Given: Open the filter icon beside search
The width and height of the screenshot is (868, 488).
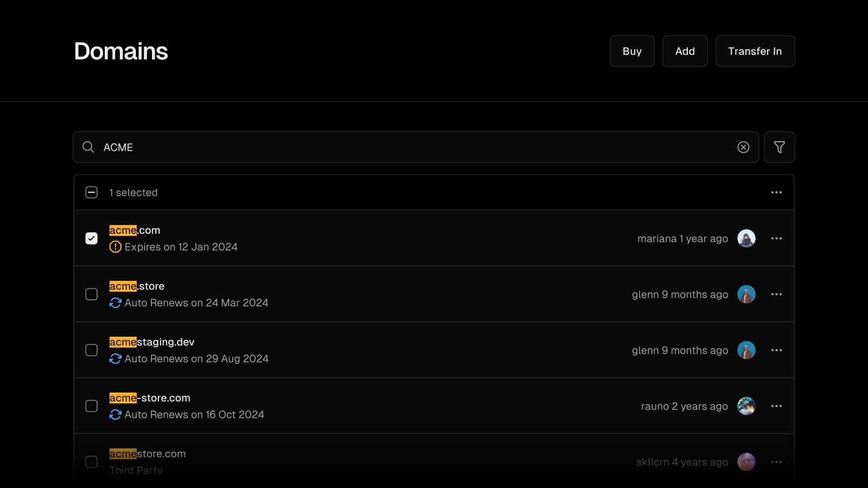Looking at the screenshot, I should (x=779, y=147).
